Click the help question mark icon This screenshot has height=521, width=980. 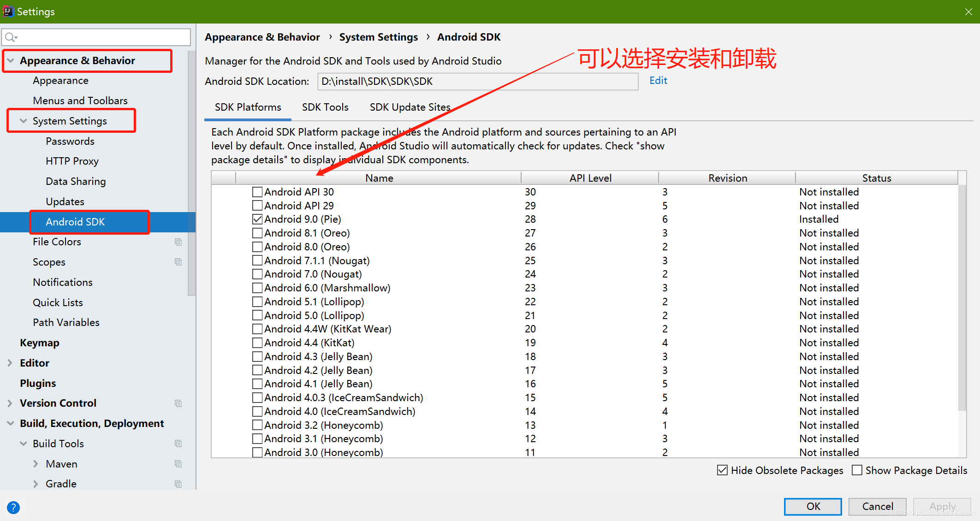[13, 508]
